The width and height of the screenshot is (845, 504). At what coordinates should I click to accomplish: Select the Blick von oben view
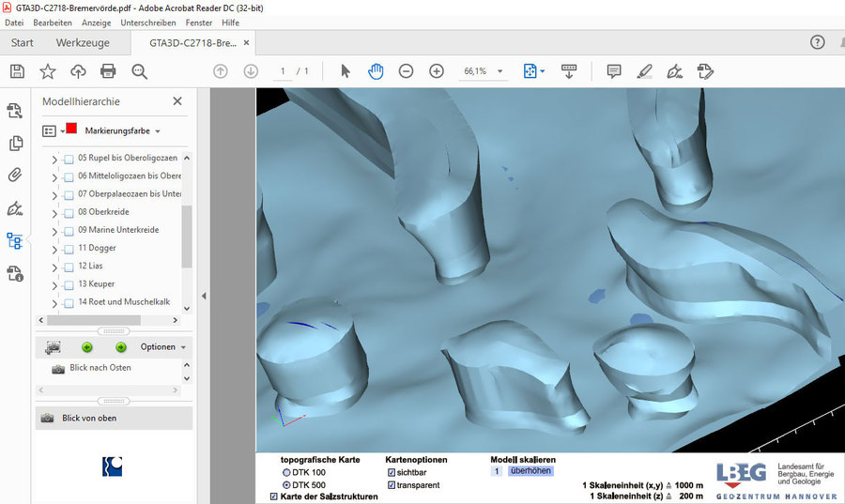tap(89, 418)
